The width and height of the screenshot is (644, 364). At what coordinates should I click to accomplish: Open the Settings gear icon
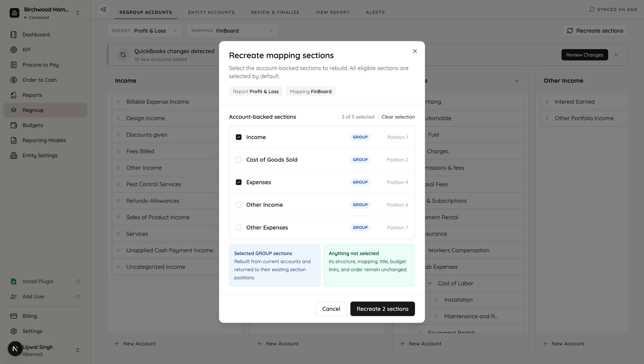[13, 331]
